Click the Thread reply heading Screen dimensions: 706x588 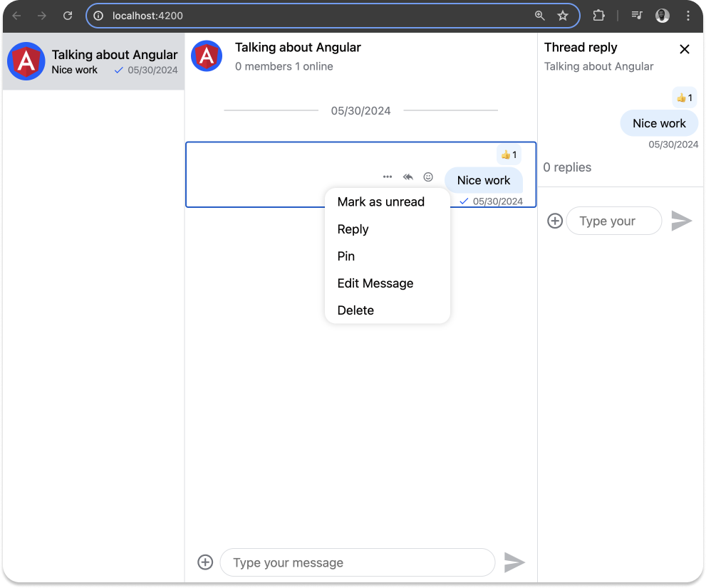[581, 47]
